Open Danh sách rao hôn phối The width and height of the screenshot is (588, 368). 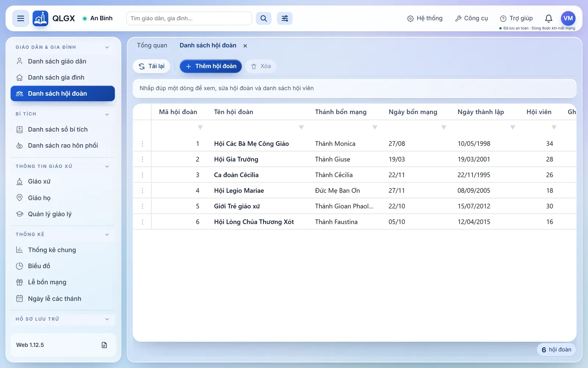click(x=63, y=146)
